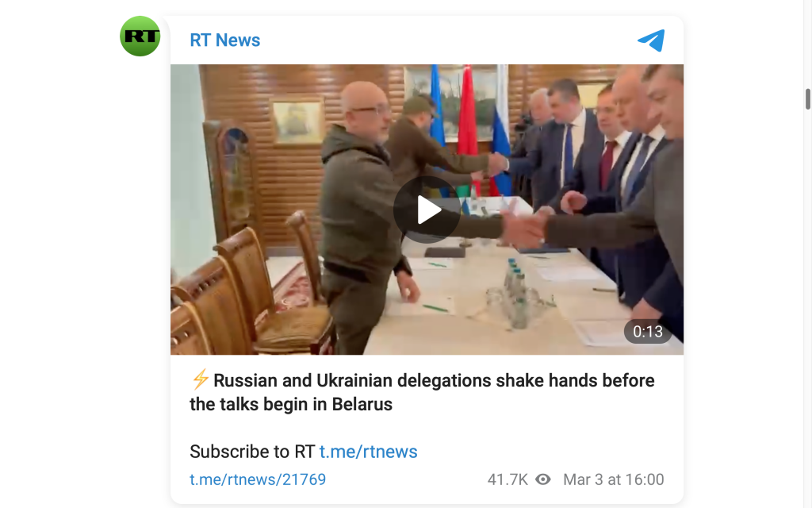
Task: Click the message card header area
Action: (427, 40)
